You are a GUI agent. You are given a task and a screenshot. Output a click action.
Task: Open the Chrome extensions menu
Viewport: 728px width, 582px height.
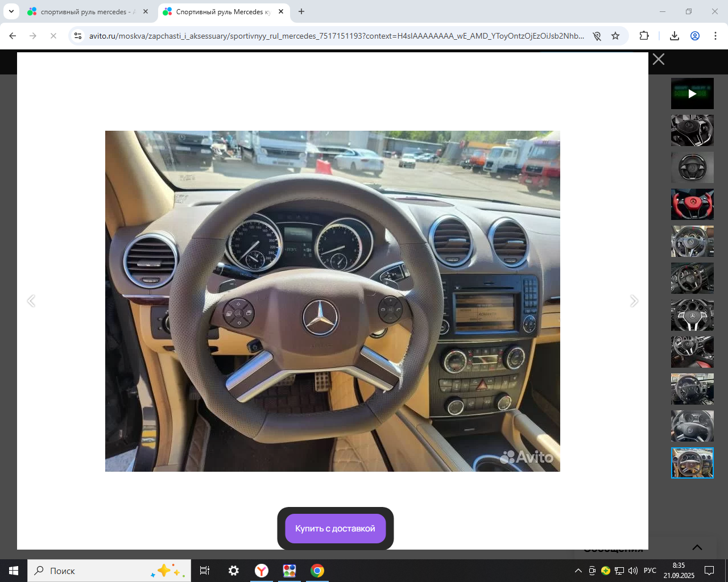[x=644, y=36]
